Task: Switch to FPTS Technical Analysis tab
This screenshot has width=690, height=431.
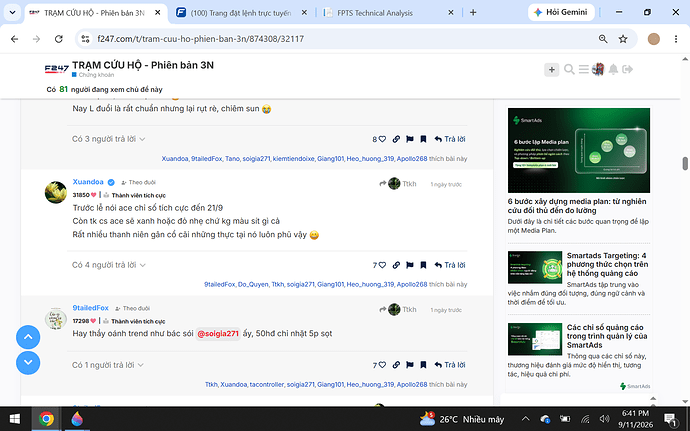Action: click(389, 13)
